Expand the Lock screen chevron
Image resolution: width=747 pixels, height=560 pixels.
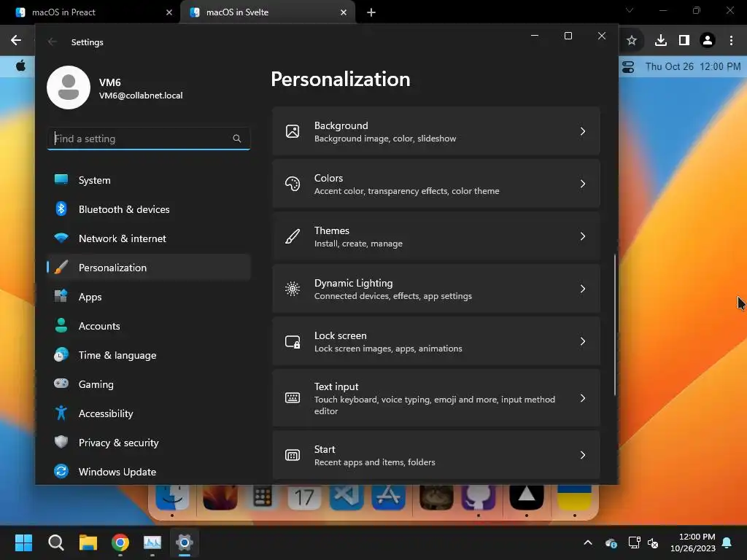(x=583, y=341)
